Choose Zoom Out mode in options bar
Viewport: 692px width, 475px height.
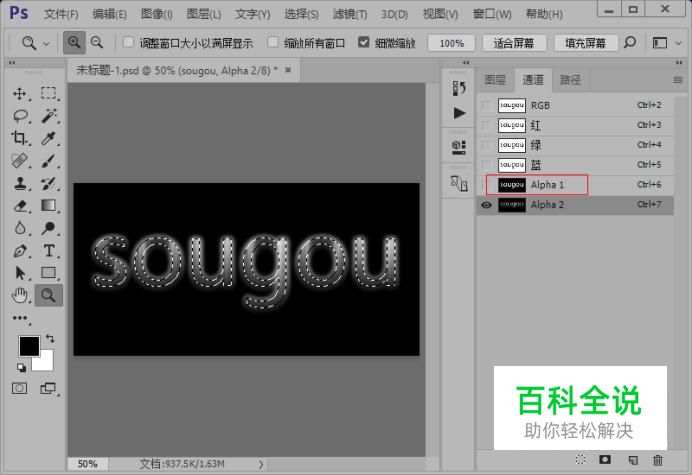(x=97, y=43)
